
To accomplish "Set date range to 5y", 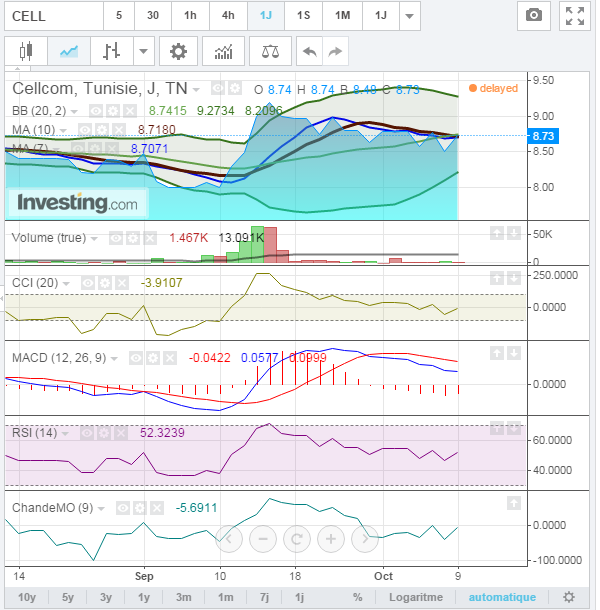I will pos(67,597).
